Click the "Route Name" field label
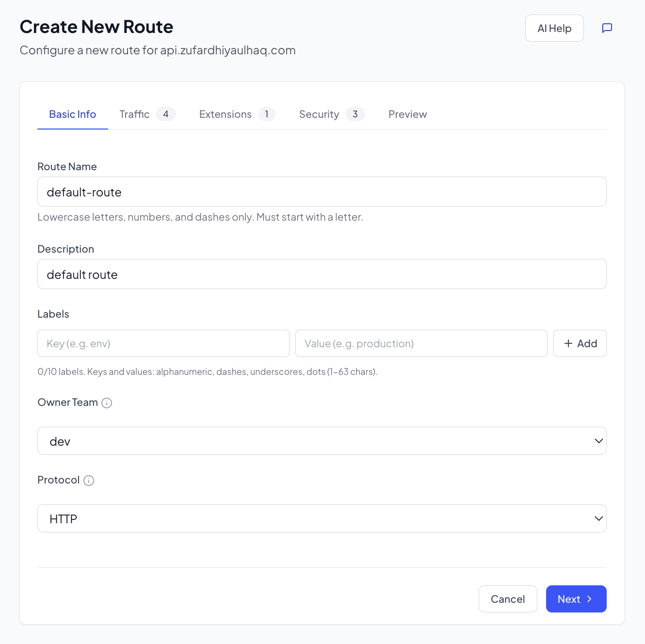Viewport: 645px width, 644px height. click(67, 167)
